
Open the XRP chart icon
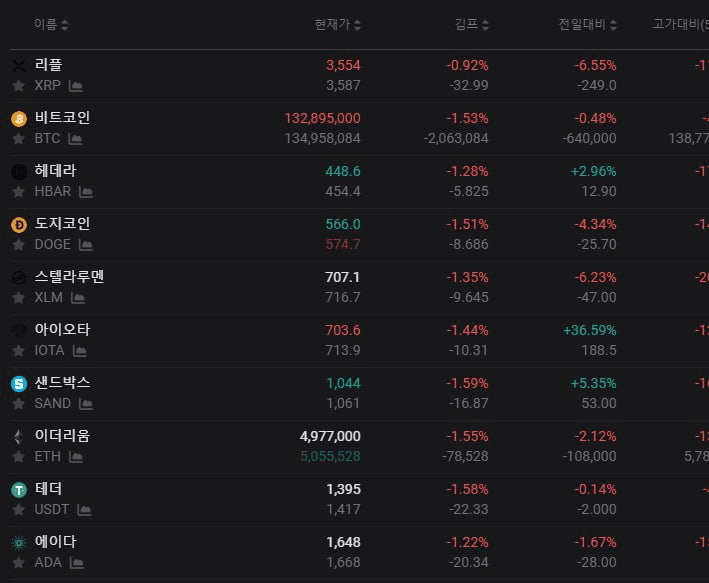(76, 85)
